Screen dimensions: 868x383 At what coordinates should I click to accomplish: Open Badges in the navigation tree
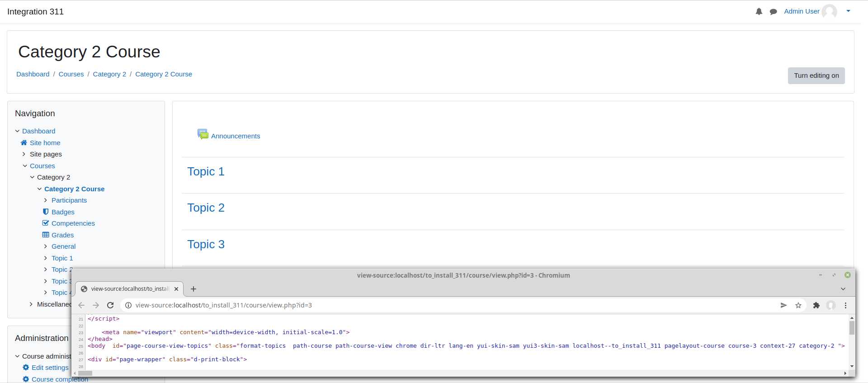tap(63, 212)
